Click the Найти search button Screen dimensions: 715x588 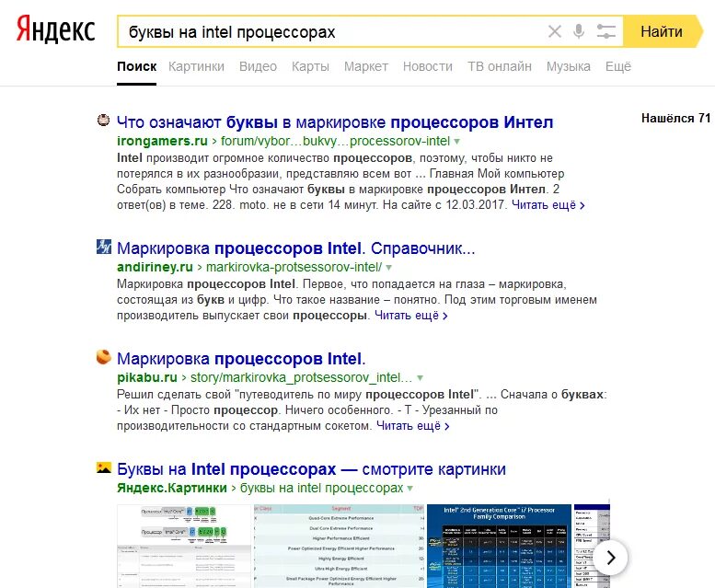point(663,31)
